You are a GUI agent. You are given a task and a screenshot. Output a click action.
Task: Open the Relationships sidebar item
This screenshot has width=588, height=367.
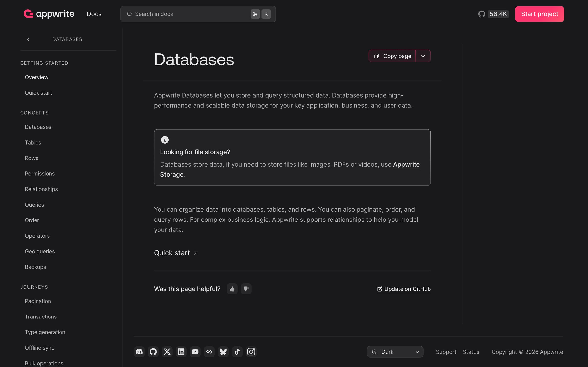point(41,189)
